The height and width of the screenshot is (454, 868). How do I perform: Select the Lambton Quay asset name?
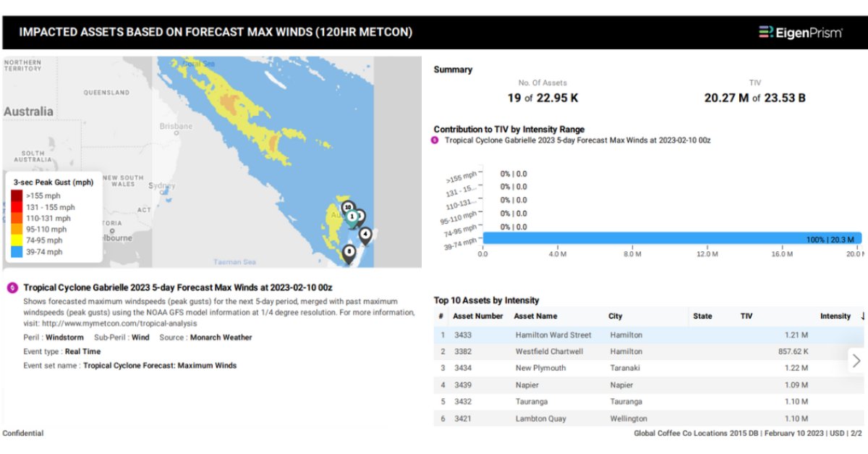(540, 419)
